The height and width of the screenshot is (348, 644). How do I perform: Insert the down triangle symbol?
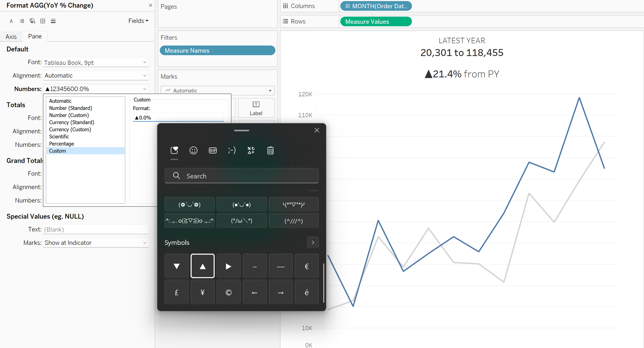(176, 266)
